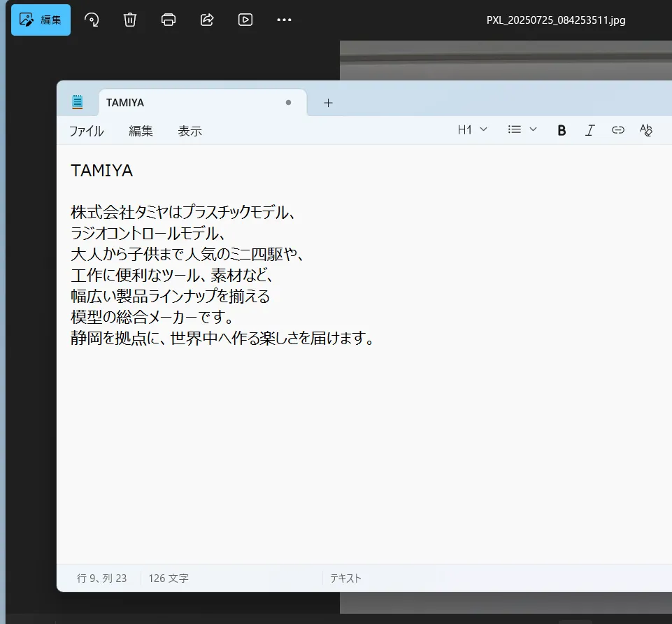Click the 編集 edit image button in Photos

[41, 20]
